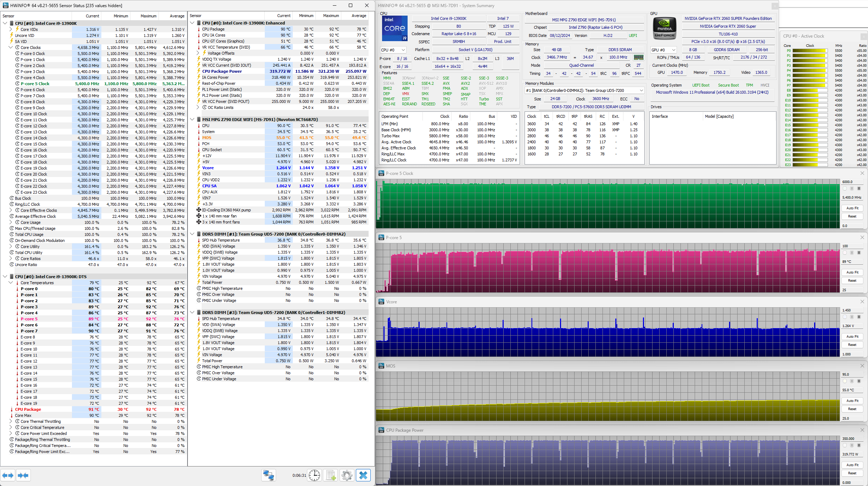Click the expand columns double-arrow button

click(x=8, y=475)
